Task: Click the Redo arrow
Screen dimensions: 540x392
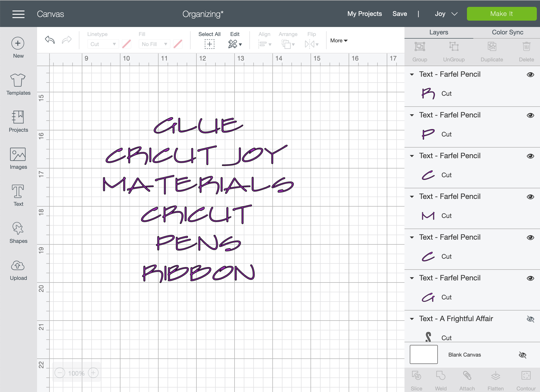Action: click(x=67, y=40)
